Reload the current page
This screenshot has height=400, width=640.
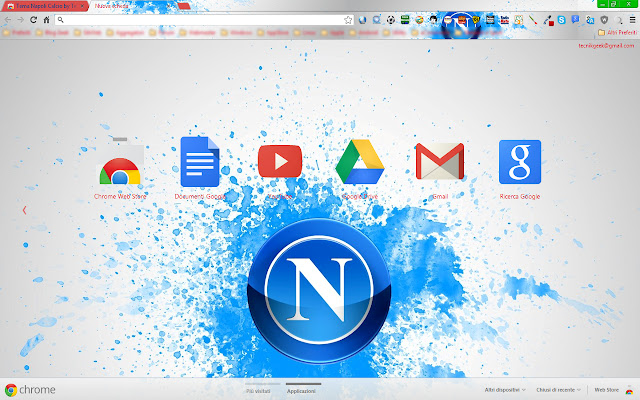click(x=33, y=20)
